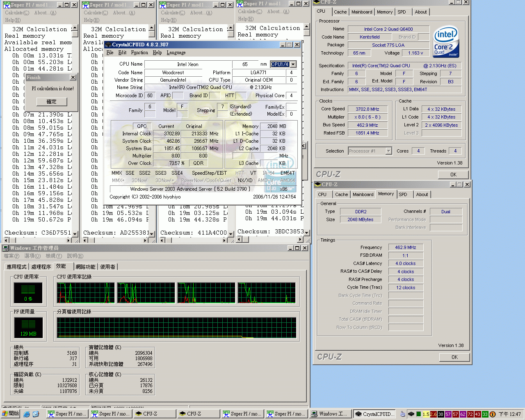Image resolution: width=525 pixels, height=420 pixels.
Task: Open the 檔案(F) menu in Task Manager
Action: pos(11,256)
